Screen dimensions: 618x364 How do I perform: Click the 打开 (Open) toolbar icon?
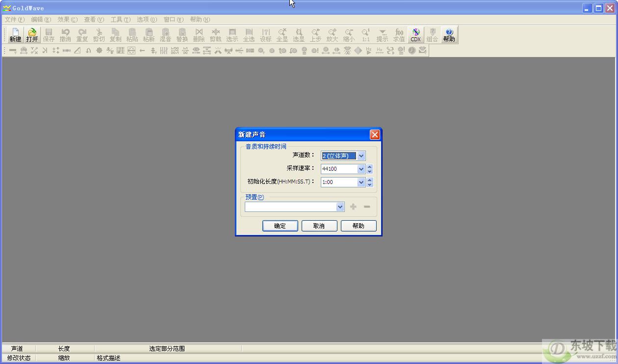coord(32,35)
